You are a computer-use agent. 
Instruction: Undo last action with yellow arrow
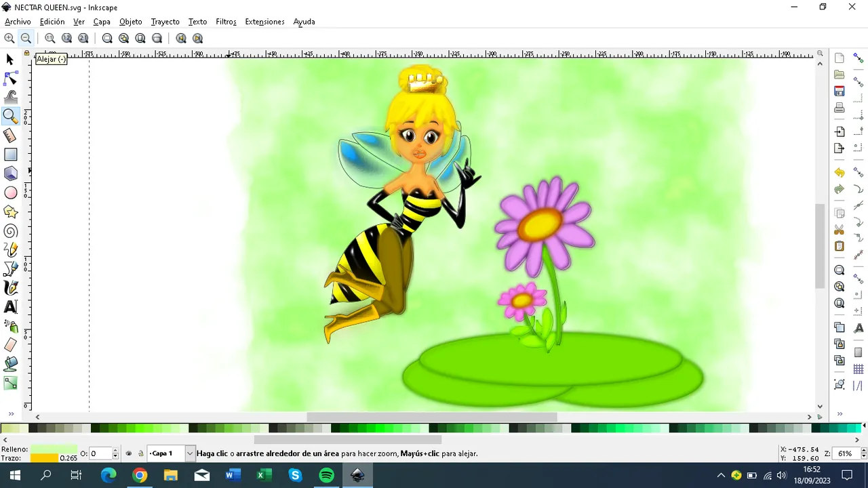point(840,173)
